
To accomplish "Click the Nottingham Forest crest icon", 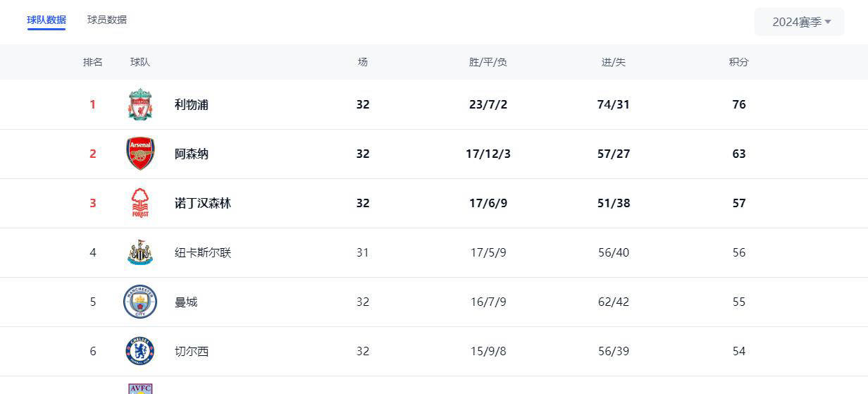I will [140, 203].
